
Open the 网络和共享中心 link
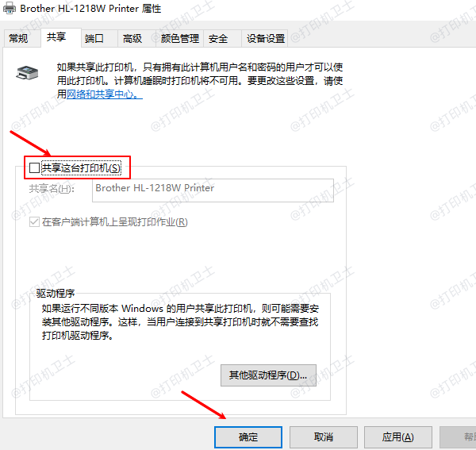pos(105,94)
